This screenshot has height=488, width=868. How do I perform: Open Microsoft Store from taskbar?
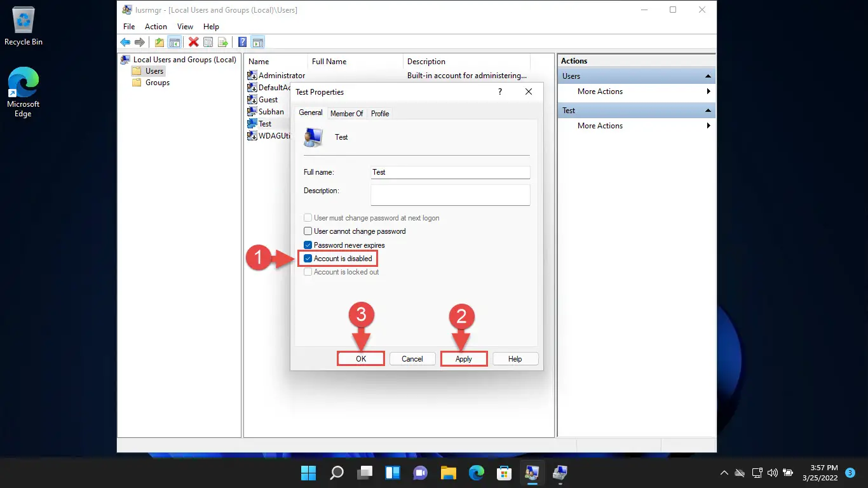tap(504, 473)
